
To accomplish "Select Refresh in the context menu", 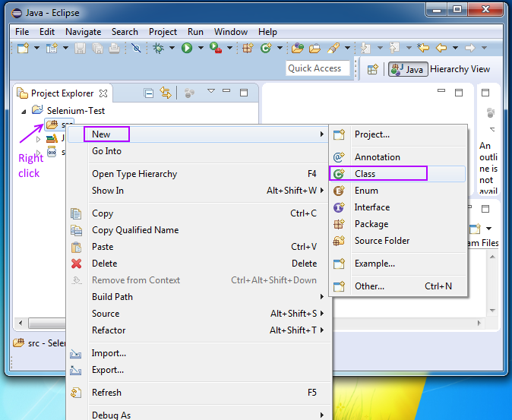I will [198, 392].
